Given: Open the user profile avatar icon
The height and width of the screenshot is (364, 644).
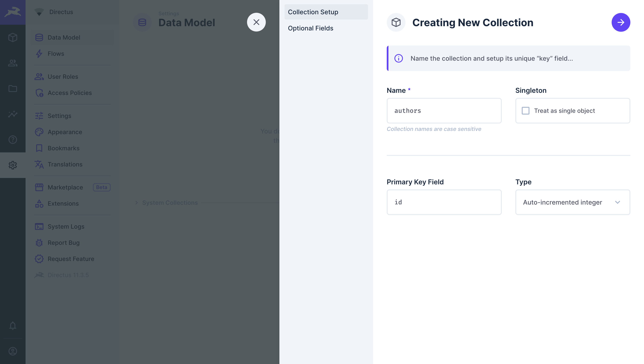Looking at the screenshot, I should [x=13, y=351].
